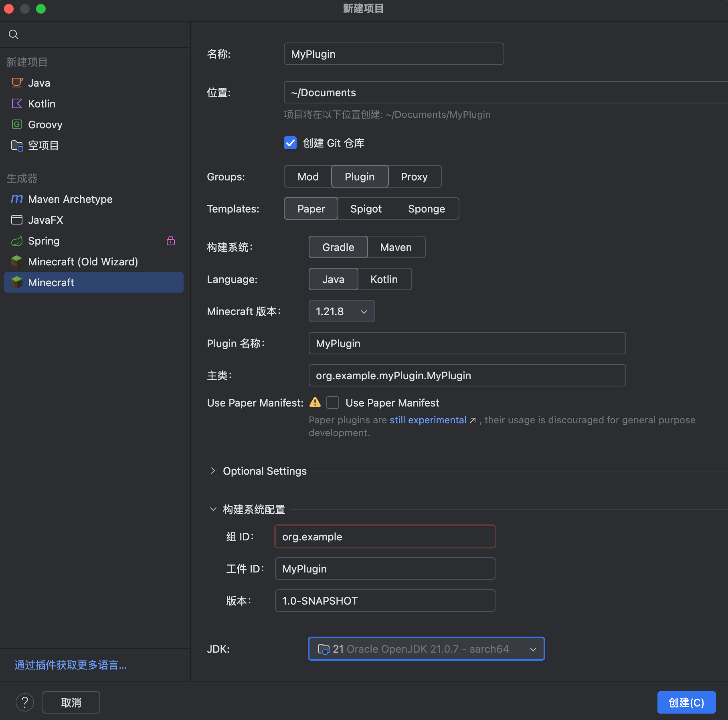Enable the Use Paper Manifest checkbox

click(333, 402)
